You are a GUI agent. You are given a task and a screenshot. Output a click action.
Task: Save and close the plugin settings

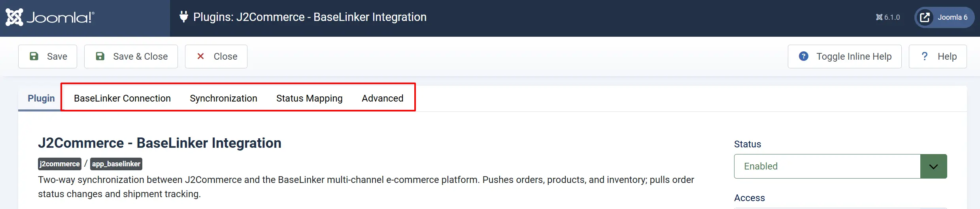tap(131, 56)
